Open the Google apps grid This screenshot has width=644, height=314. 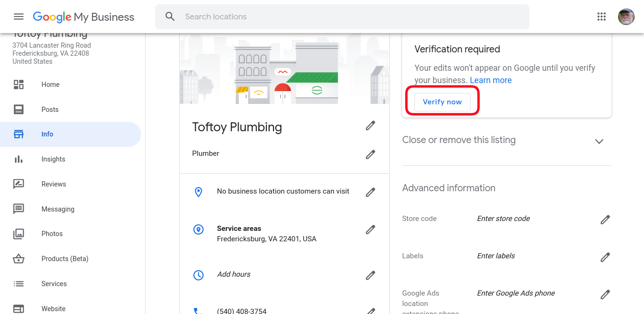602,17
